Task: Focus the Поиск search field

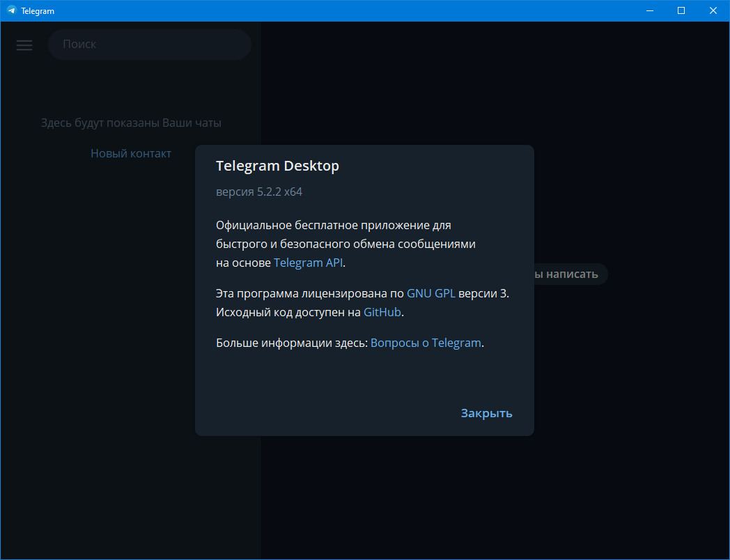Action: click(150, 44)
